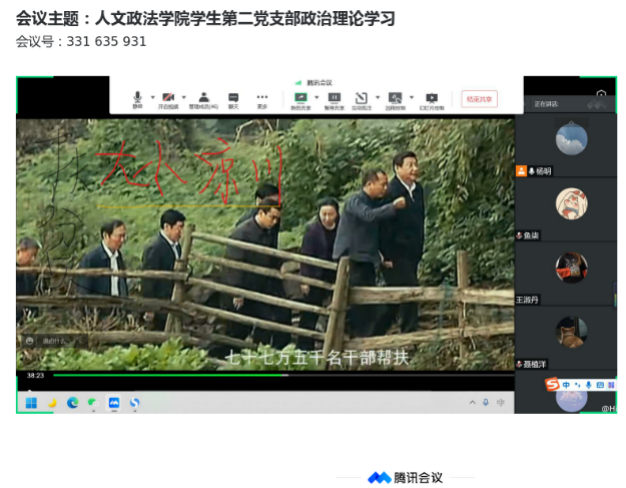Click the emoji face icon in chat overlay
This screenshot has height=488, width=626.
point(30,341)
